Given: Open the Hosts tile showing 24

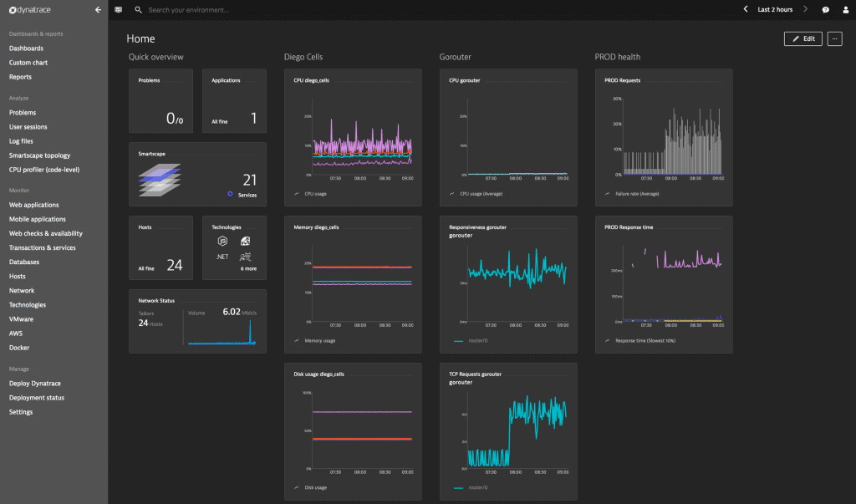Looking at the screenshot, I should (x=160, y=248).
